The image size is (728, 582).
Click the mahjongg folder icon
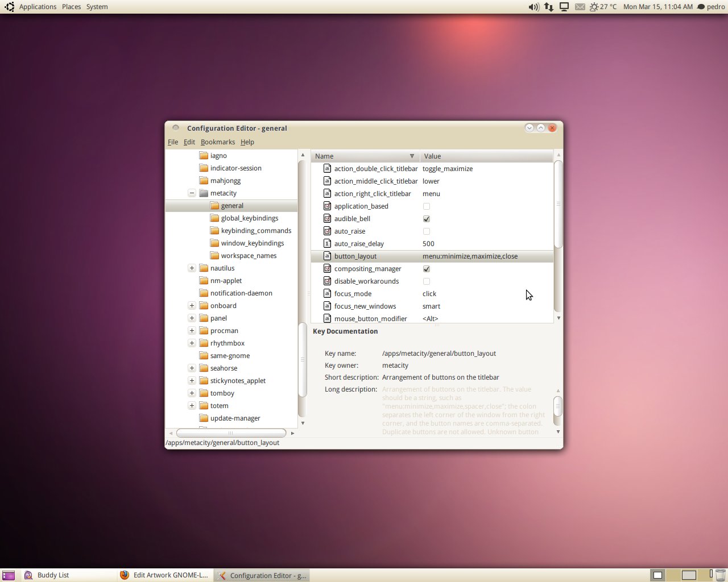204,180
